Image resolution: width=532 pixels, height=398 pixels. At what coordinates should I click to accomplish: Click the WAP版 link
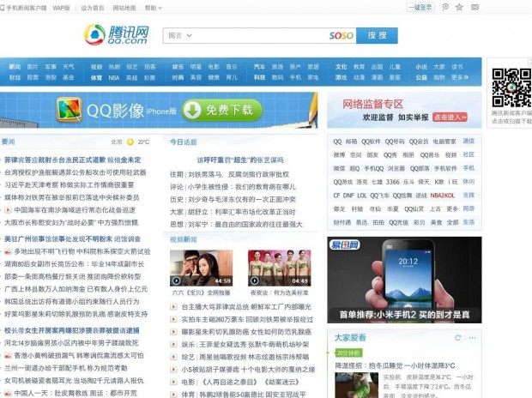point(61,8)
